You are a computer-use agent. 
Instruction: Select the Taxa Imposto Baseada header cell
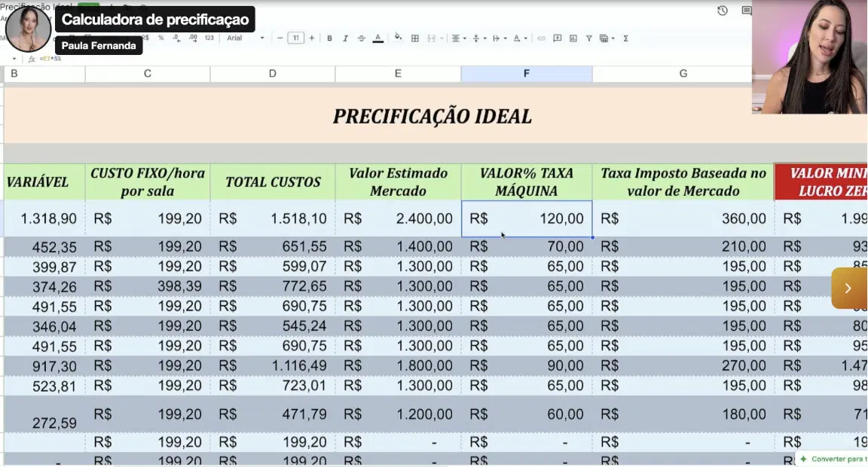click(683, 182)
